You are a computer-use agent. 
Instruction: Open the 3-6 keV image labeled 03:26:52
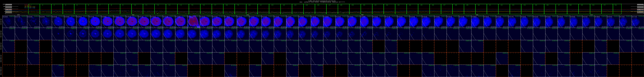coord(83,22)
